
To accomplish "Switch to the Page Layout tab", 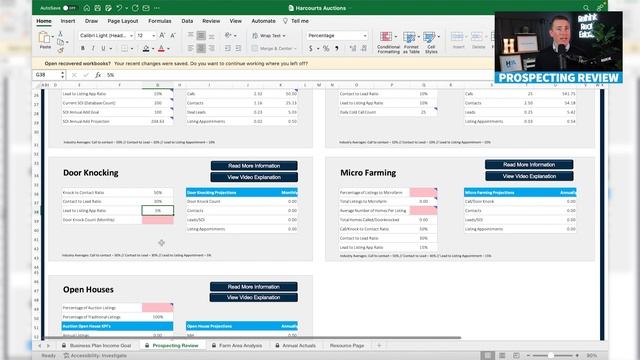I will 123,21.
